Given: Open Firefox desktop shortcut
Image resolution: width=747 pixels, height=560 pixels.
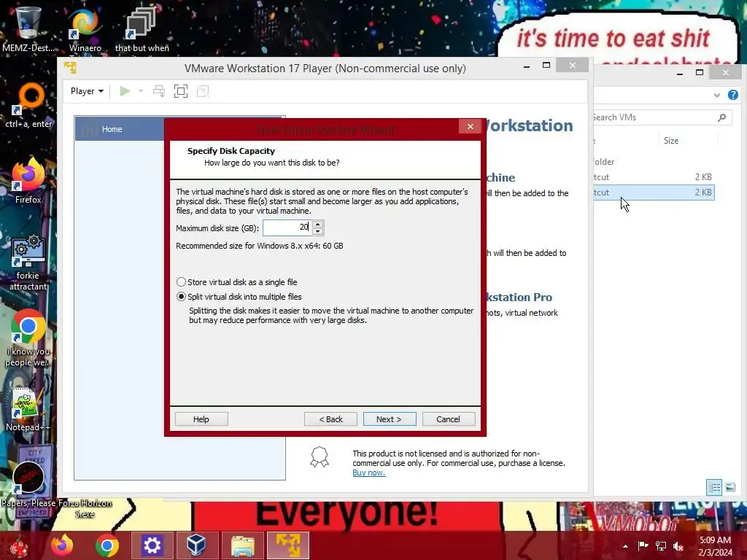Looking at the screenshot, I should tap(28, 181).
